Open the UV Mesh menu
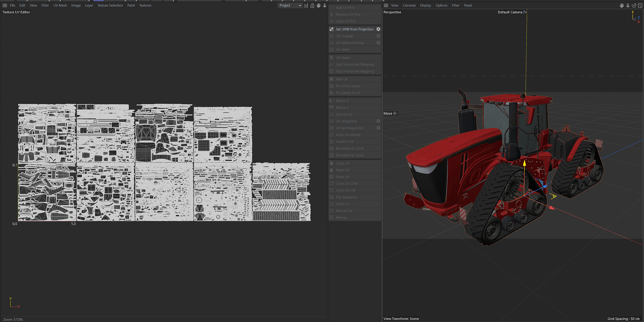644x322 pixels. (x=60, y=6)
